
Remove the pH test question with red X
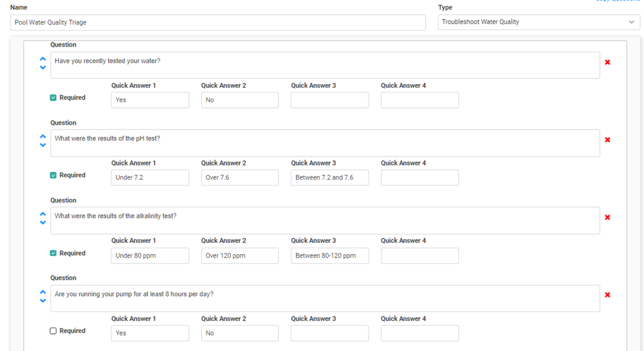pyautogui.click(x=607, y=140)
